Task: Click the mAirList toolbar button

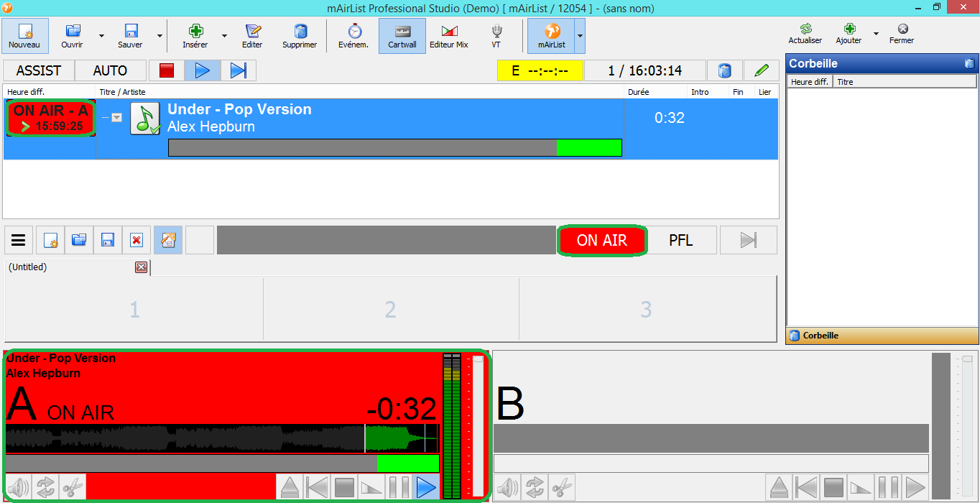Action: pos(552,36)
